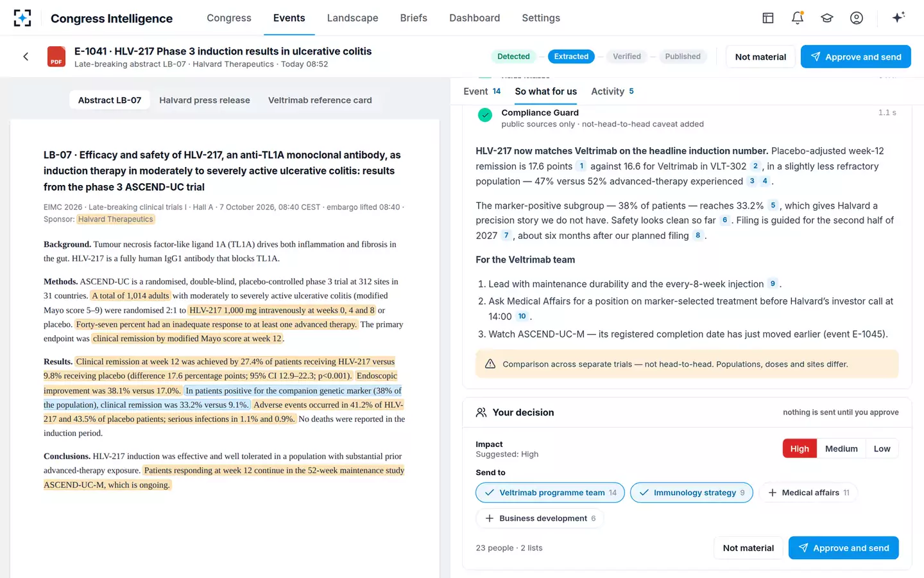Click the Congress Intelligence logo icon
This screenshot has height=578, width=924.
point(22,18)
